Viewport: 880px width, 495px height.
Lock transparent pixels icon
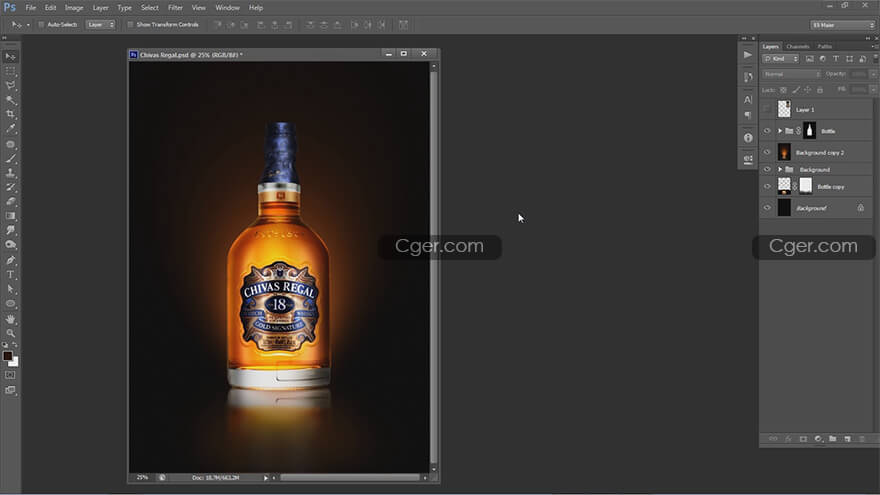click(x=783, y=90)
